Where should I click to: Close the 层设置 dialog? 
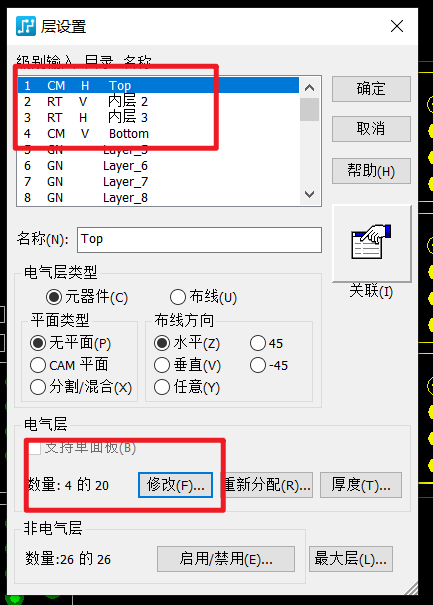coord(397,26)
